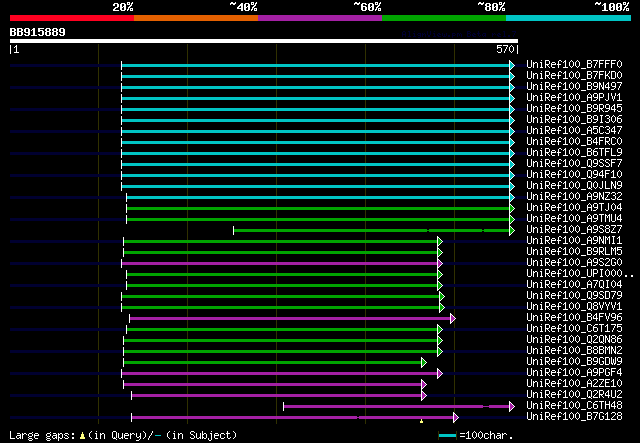Viewport: 640px width, 443px height.
Task: Click the green alignment bar for UniRef100_A9TJ04
Action: coord(318,209)
